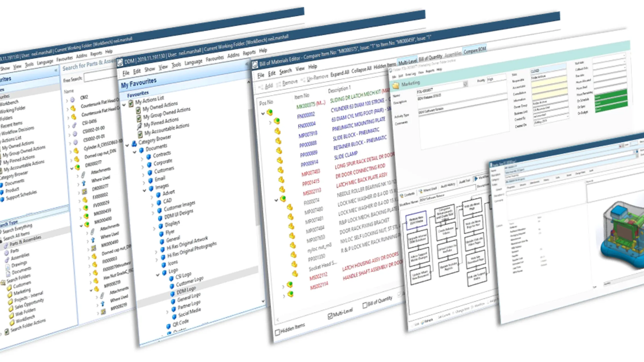Collapse the Images category node
Image resolution: width=644 pixels, height=362 pixels.
point(145,190)
